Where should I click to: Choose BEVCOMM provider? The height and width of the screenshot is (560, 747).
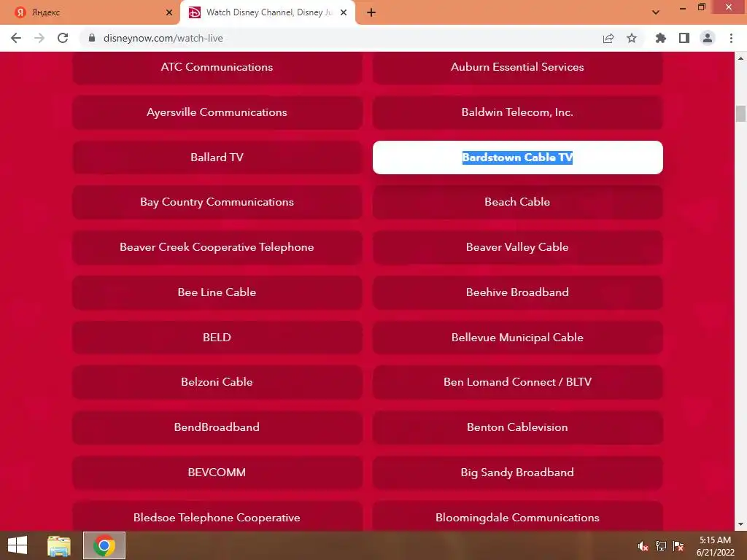click(217, 472)
